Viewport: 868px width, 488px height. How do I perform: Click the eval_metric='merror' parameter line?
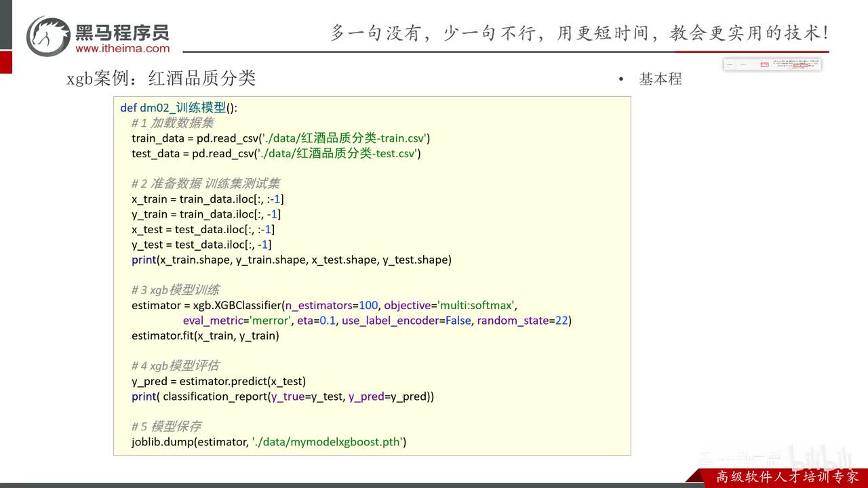click(377, 320)
